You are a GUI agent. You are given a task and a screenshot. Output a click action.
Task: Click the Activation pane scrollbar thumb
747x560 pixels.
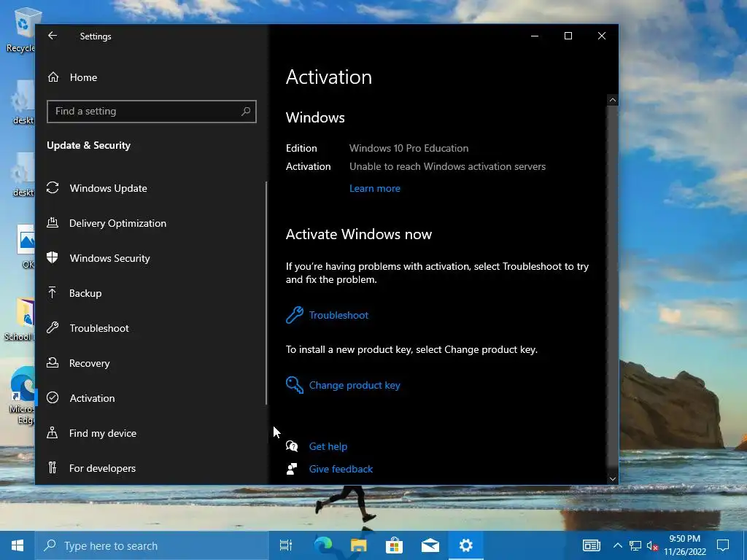coord(613,287)
